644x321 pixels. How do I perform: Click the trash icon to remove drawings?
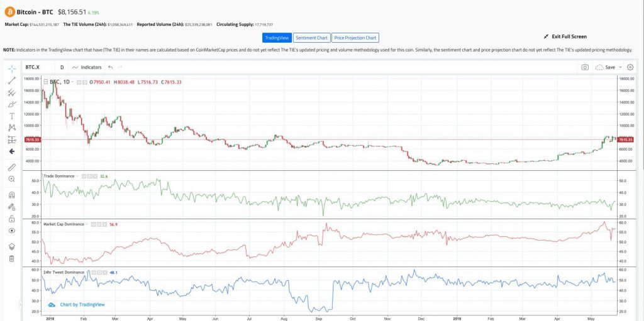pyautogui.click(x=11, y=258)
